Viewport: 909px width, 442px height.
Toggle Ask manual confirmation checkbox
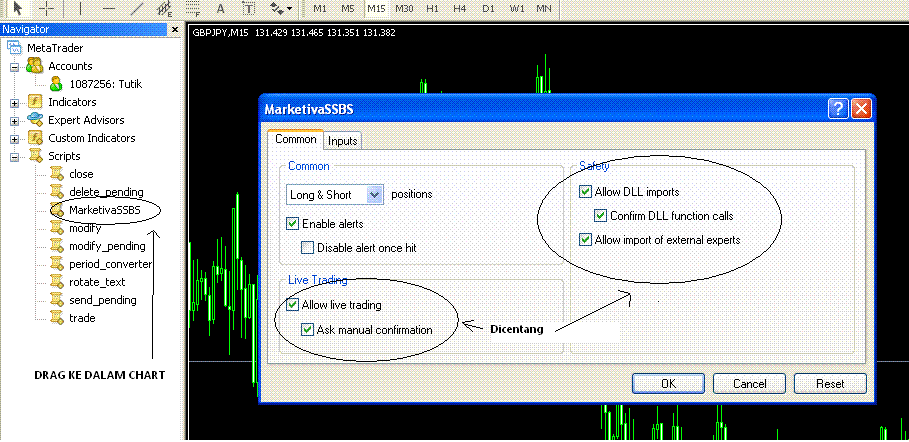click(x=309, y=329)
